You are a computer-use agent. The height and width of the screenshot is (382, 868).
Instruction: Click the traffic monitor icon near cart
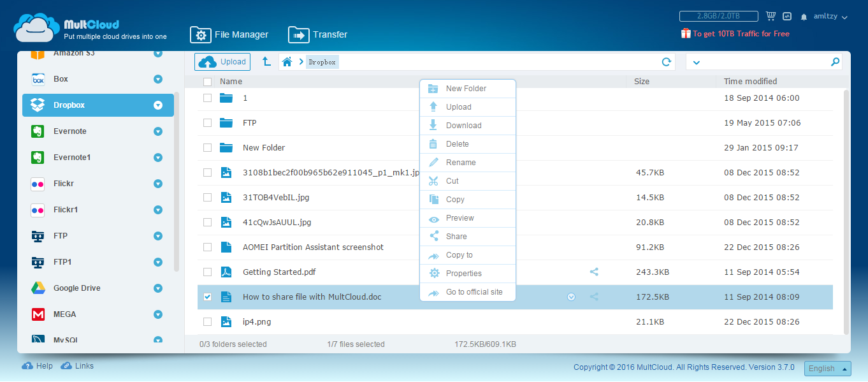click(x=787, y=17)
